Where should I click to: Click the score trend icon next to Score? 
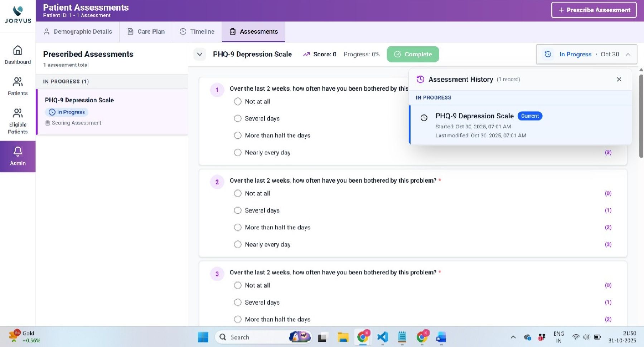coord(306,54)
